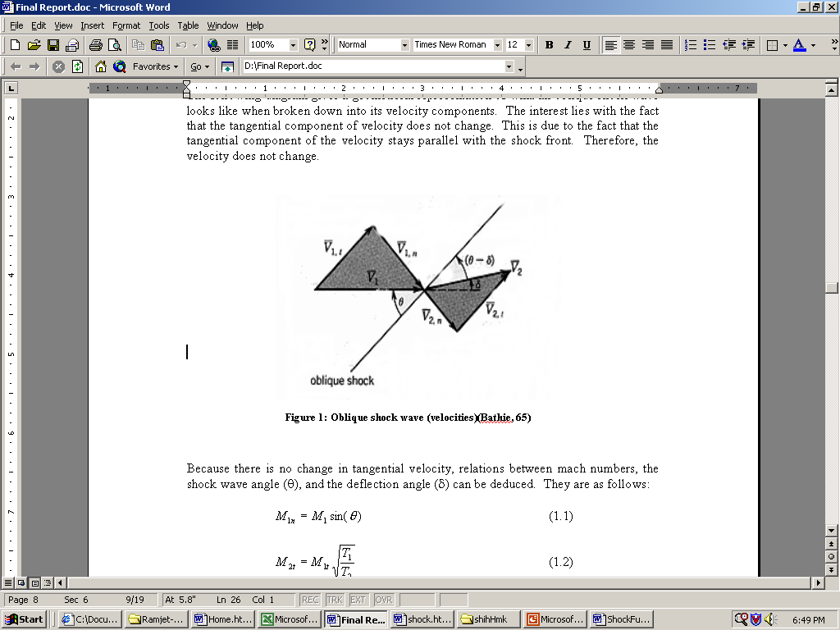Save the document with the floppy icon
This screenshot has height=630, width=840.
[53, 45]
